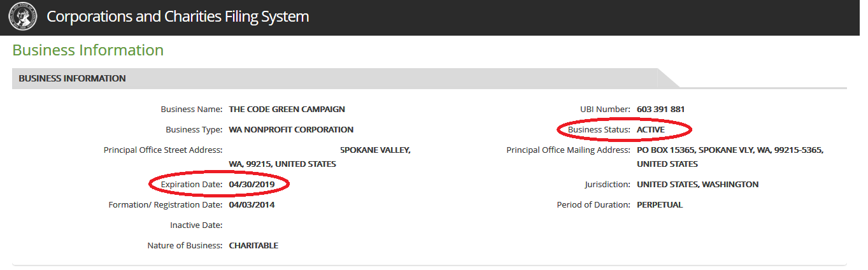Click the PERPETUAL period of duration value
The width and height of the screenshot is (868, 270).
pos(660,204)
